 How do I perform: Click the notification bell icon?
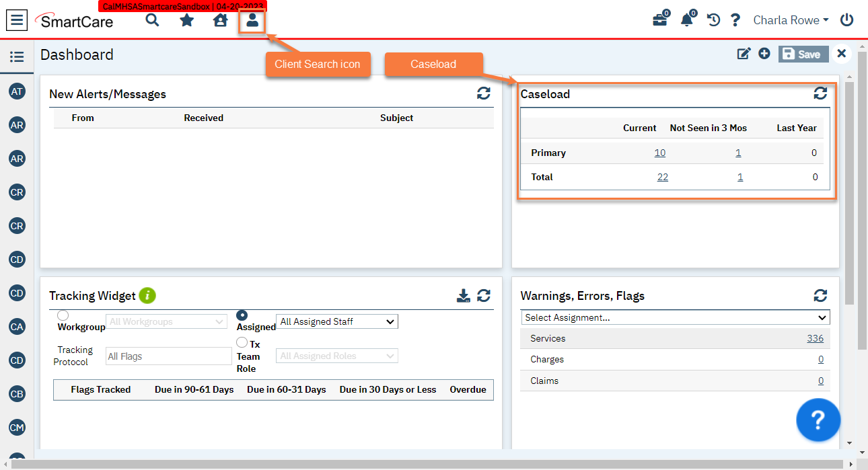click(686, 19)
